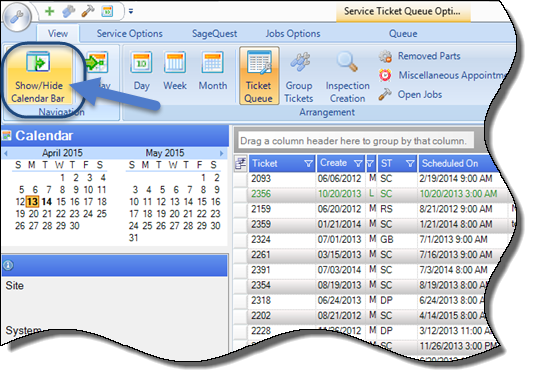Open Miscellaneous Appointments

pos(442,75)
